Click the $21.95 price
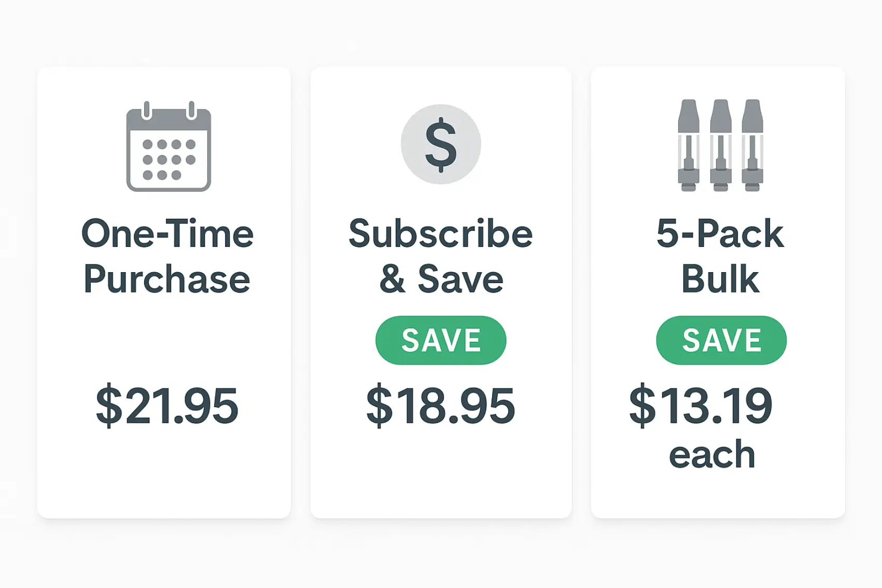 pos(167,405)
